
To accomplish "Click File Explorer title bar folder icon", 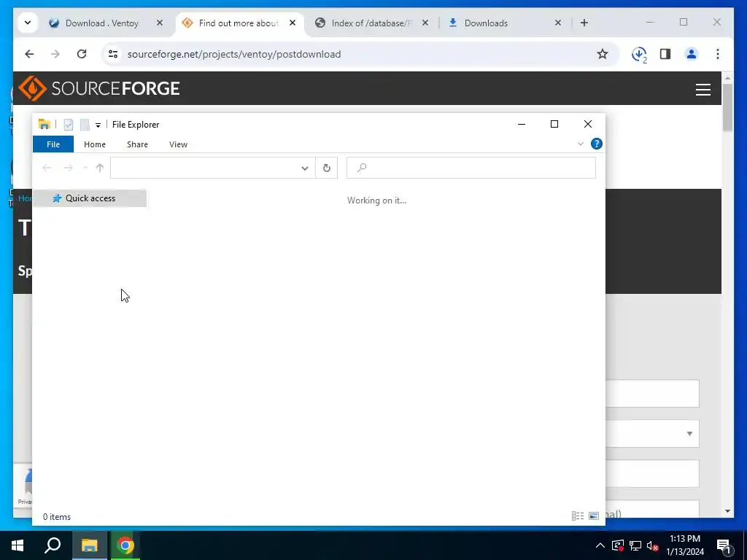I will point(44,124).
